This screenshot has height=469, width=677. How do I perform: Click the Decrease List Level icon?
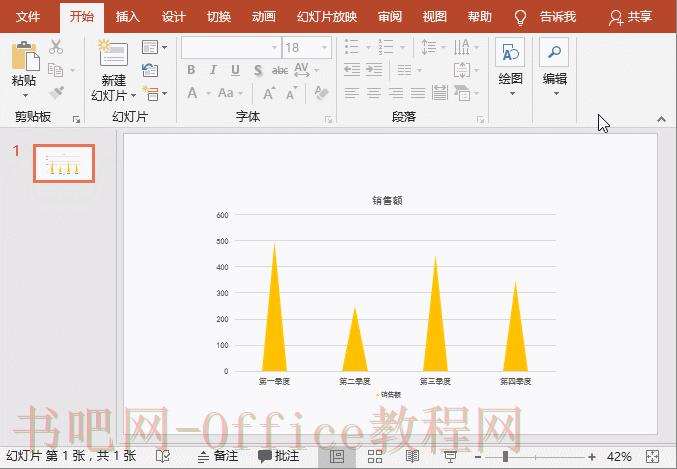pos(352,70)
